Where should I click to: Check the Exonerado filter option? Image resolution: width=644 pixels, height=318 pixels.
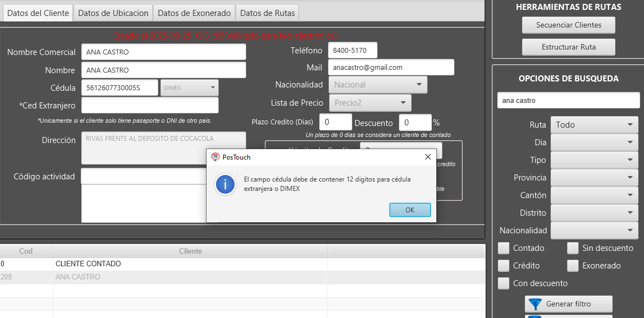coord(573,266)
